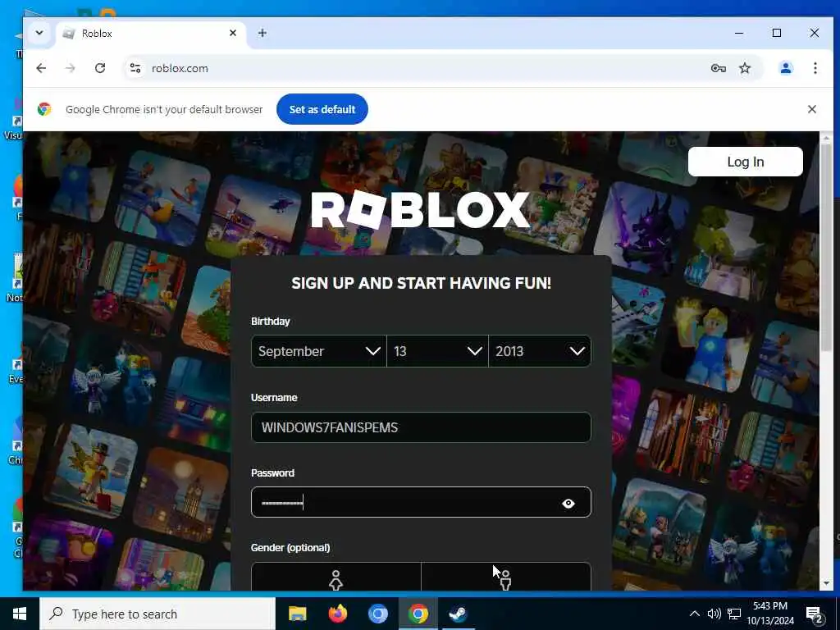Viewport: 840px width, 630px height.
Task: Switch to Google Chrome taskbar icon
Action: [x=418, y=614]
